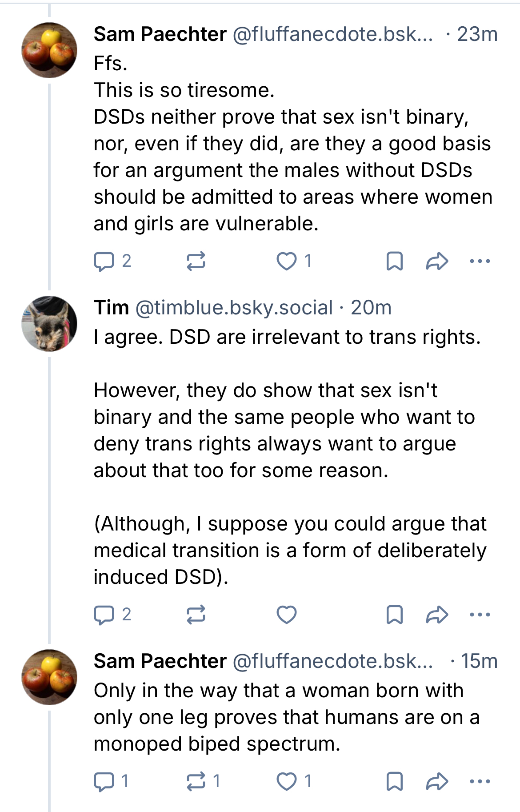
Task: Open more options on Sam's 15m post
Action: click(x=480, y=781)
